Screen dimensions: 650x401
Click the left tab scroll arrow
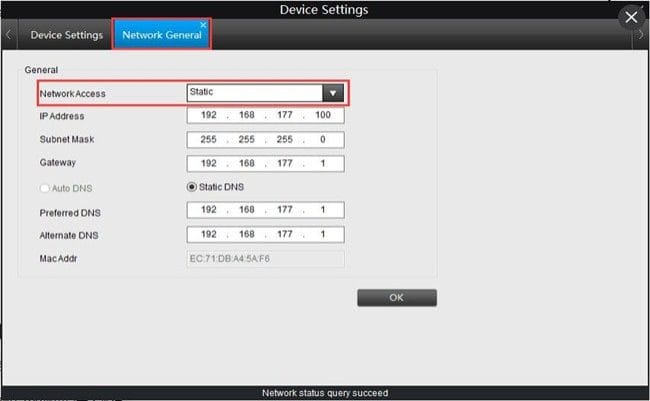[x=8, y=35]
